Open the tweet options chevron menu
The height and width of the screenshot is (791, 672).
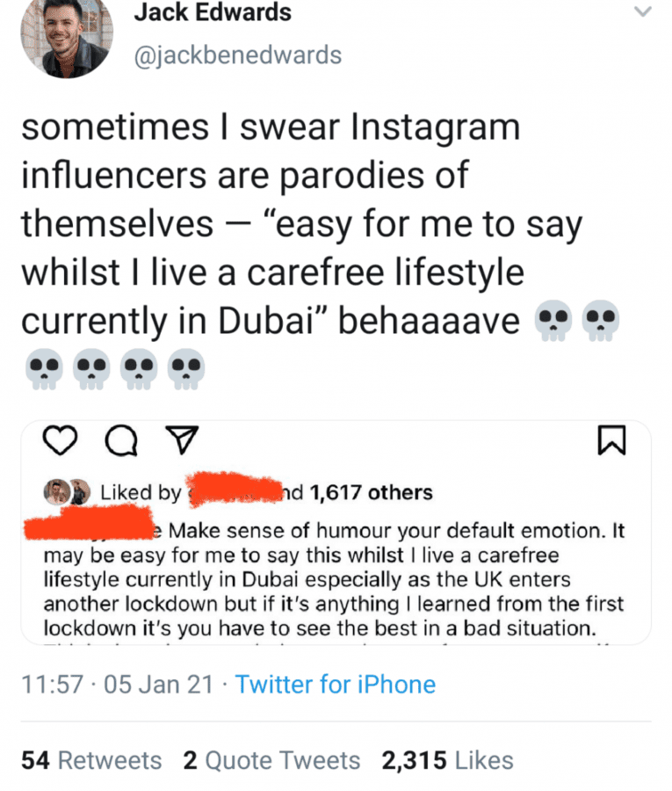point(642,11)
